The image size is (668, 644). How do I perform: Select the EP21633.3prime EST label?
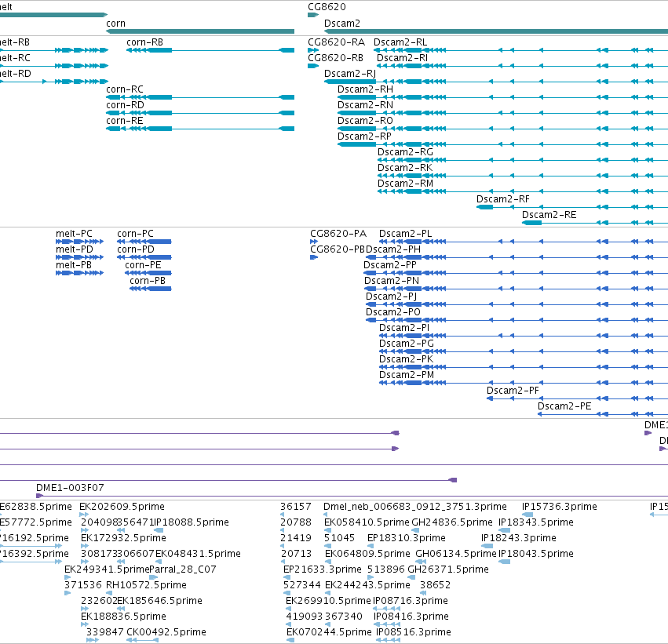[x=323, y=569]
